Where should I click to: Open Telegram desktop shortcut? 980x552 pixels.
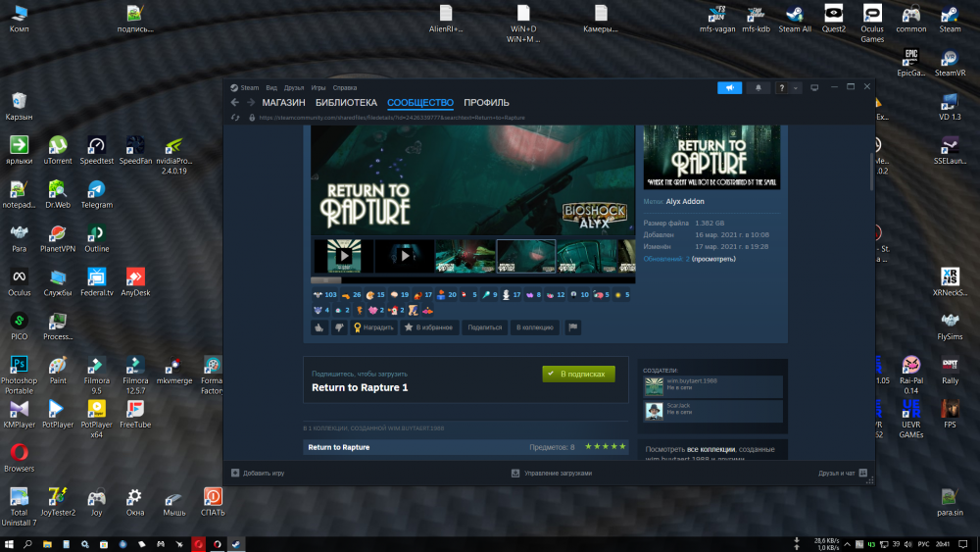(x=96, y=194)
